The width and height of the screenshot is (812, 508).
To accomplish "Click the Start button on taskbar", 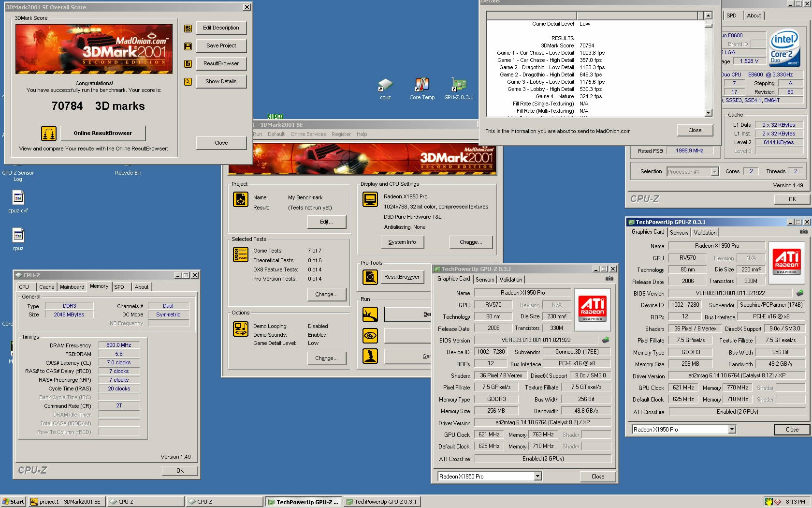I will [13, 502].
